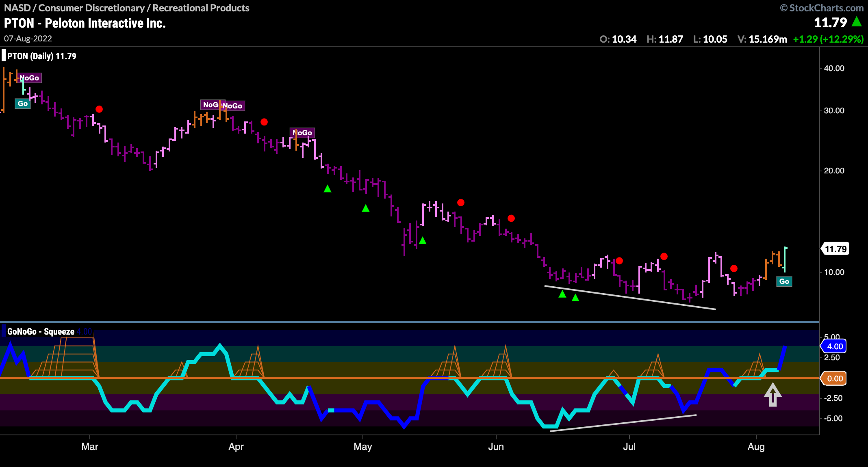
Task: Click the 10.00 price axis label
Action: (x=834, y=272)
